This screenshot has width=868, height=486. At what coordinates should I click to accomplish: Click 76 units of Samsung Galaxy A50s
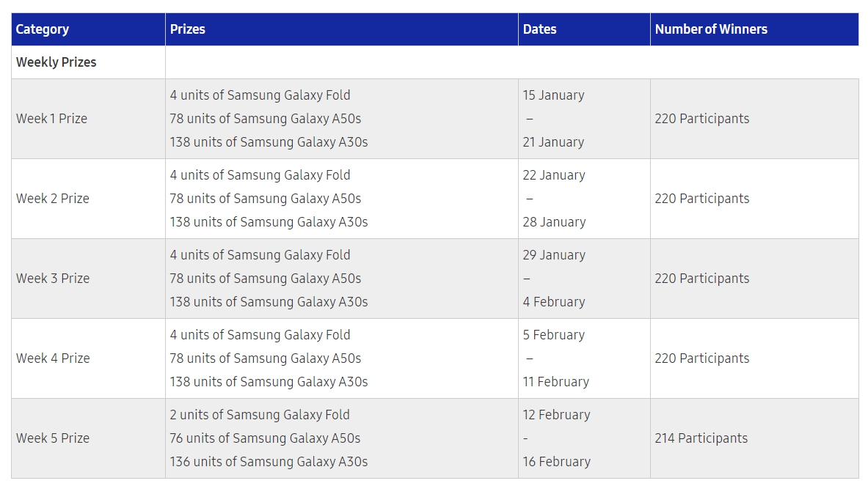tap(266, 438)
